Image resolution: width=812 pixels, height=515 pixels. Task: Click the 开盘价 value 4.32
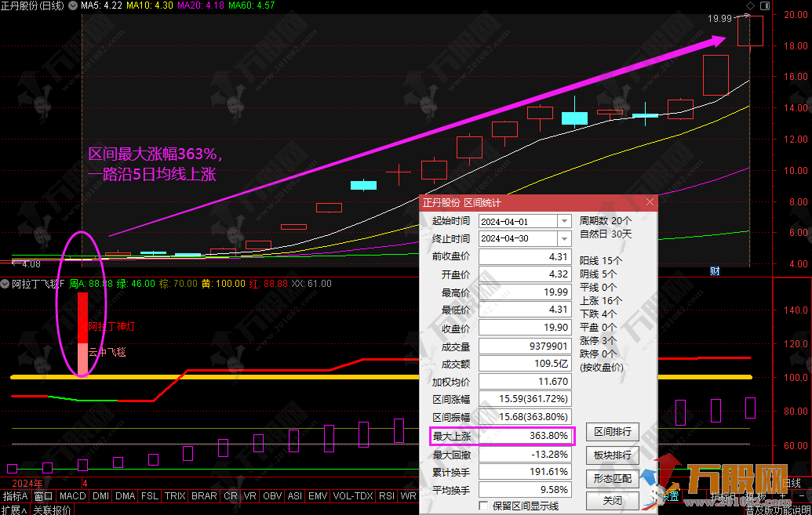click(x=525, y=274)
